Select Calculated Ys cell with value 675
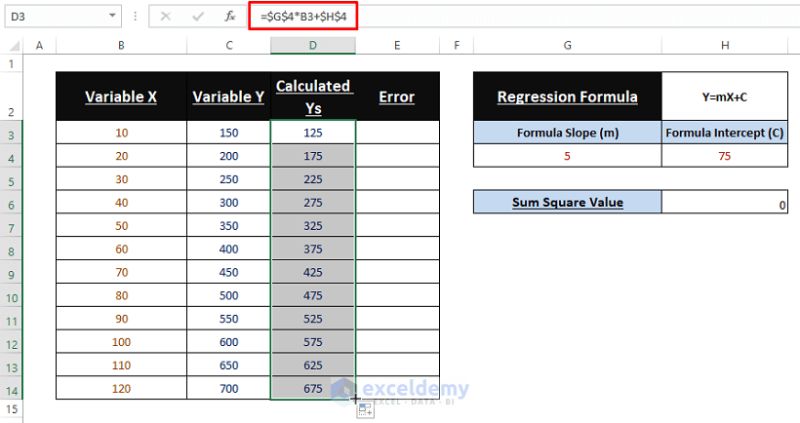Viewport: 800px width, 423px height. (x=313, y=388)
